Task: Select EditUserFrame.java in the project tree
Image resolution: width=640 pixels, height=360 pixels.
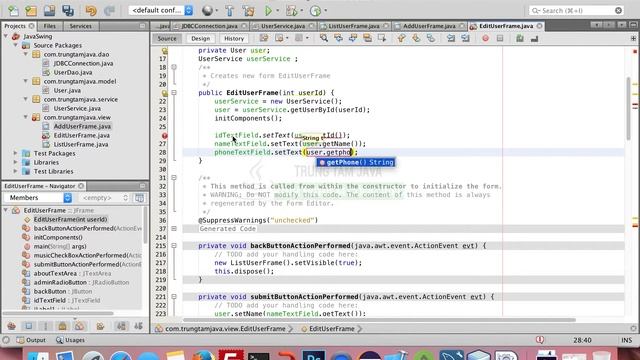Action: pos(82,135)
